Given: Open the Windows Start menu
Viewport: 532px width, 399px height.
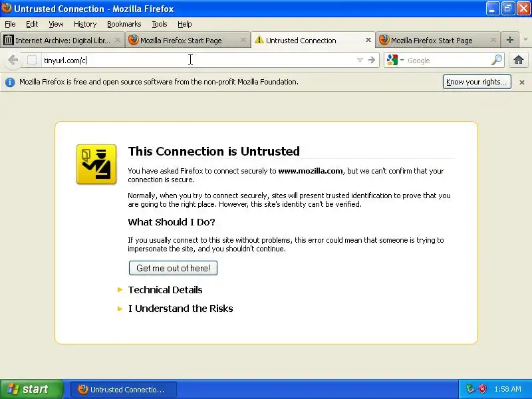Looking at the screenshot, I should (32, 389).
